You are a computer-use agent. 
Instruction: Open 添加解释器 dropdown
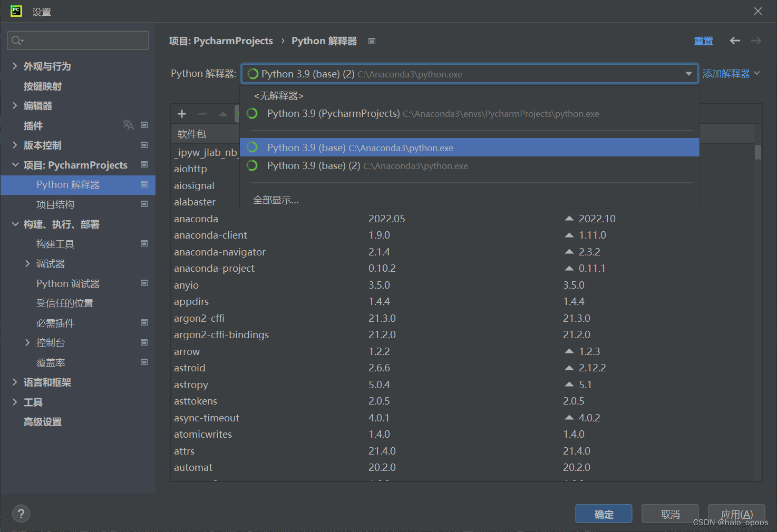point(731,73)
